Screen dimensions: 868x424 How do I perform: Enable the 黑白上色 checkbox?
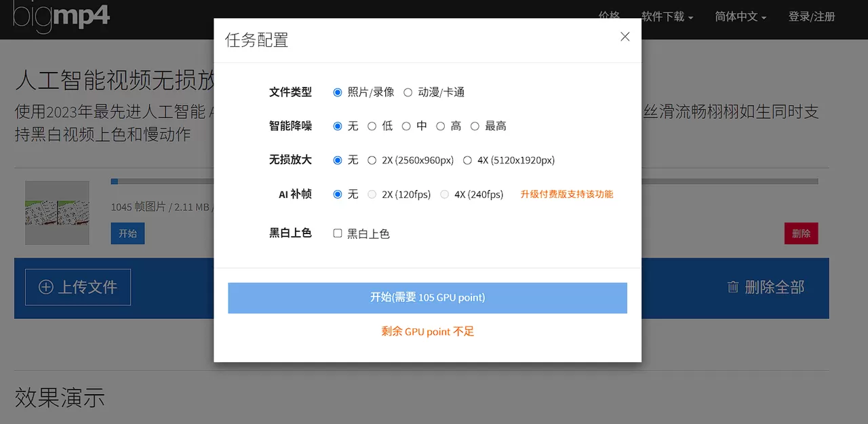[x=337, y=233]
